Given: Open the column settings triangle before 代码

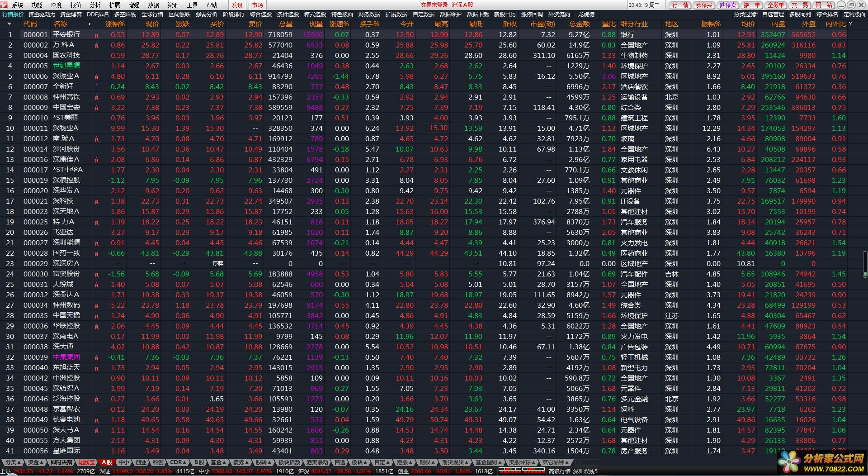Looking at the screenshot, I should click(x=10, y=24).
